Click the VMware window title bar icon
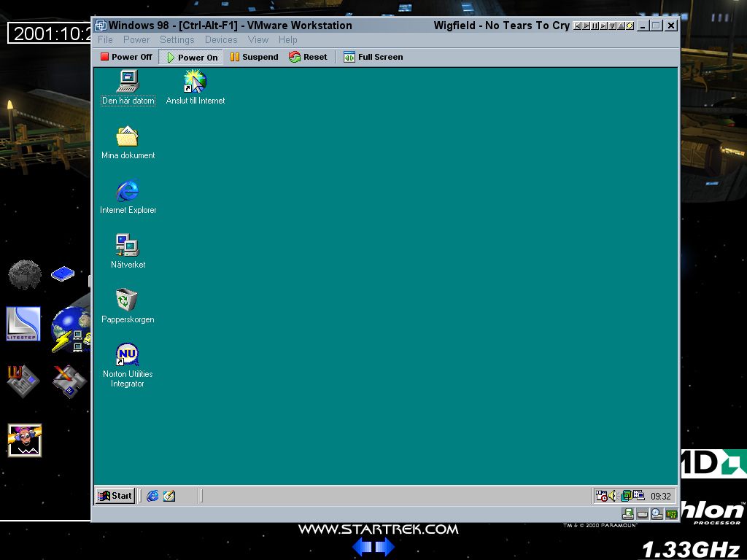This screenshot has width=747, height=560. coord(101,26)
